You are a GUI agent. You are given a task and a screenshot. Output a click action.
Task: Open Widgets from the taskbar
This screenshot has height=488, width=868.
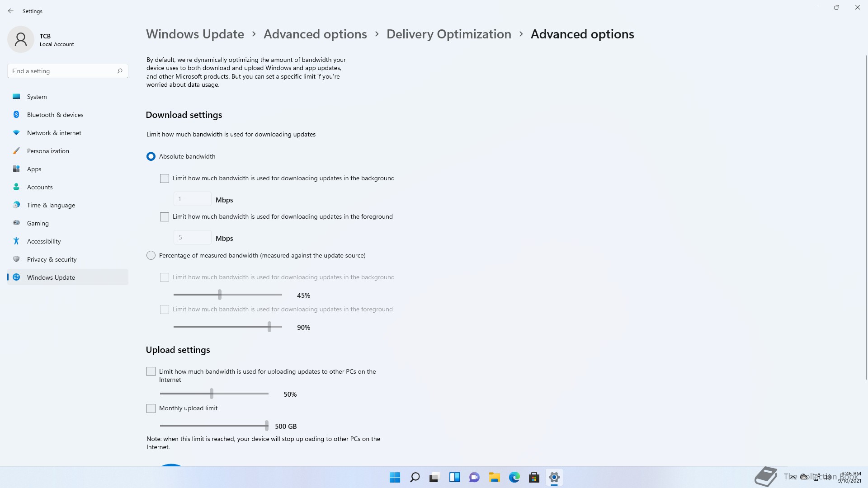454,477
